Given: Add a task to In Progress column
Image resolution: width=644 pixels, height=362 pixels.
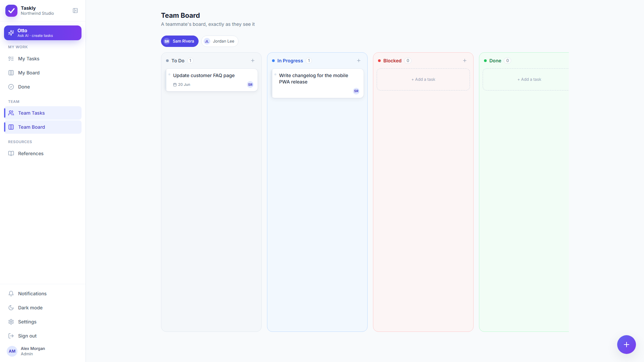Looking at the screenshot, I should click(x=359, y=61).
